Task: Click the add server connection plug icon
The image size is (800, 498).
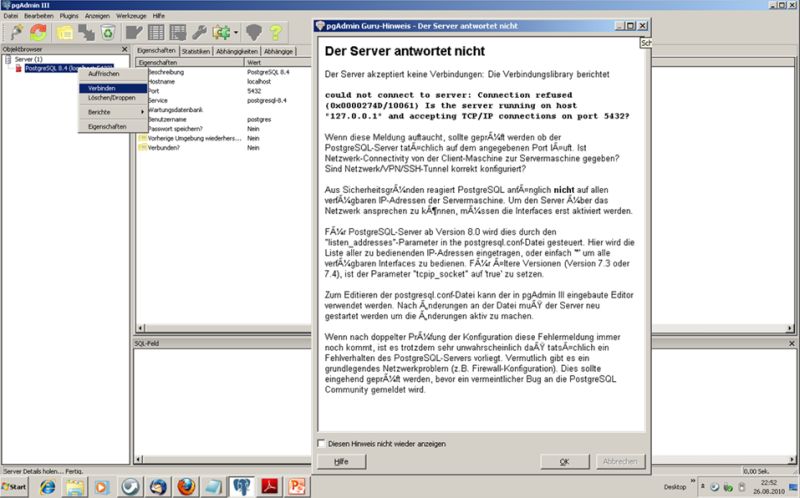Action: coord(16,33)
